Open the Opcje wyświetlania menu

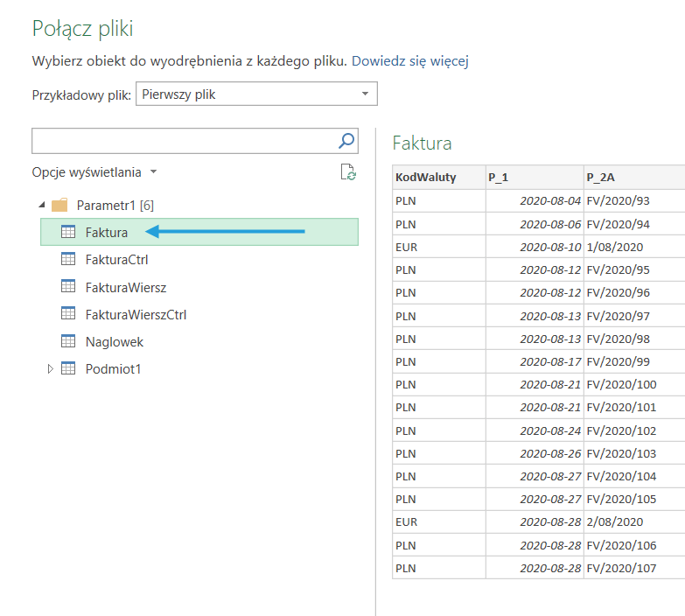(94, 172)
